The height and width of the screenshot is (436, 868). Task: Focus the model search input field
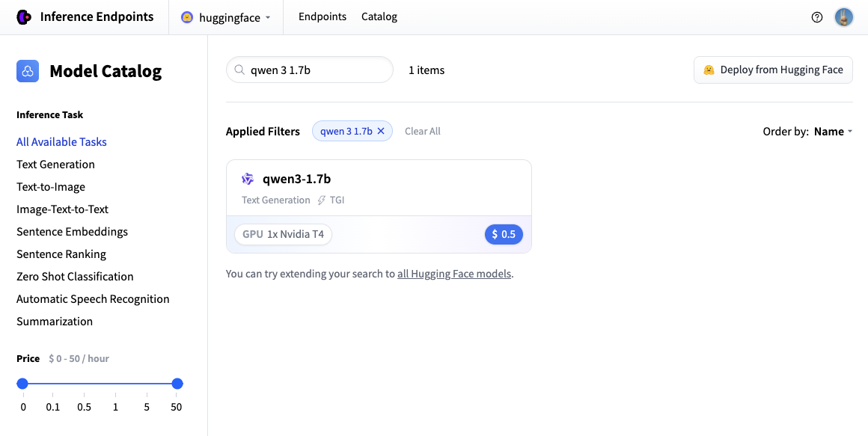[310, 70]
